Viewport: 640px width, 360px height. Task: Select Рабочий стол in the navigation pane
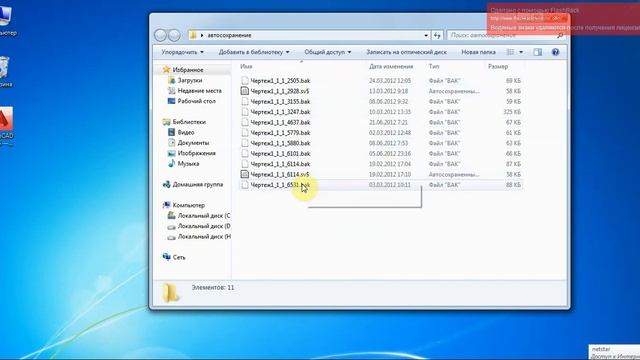click(197, 101)
